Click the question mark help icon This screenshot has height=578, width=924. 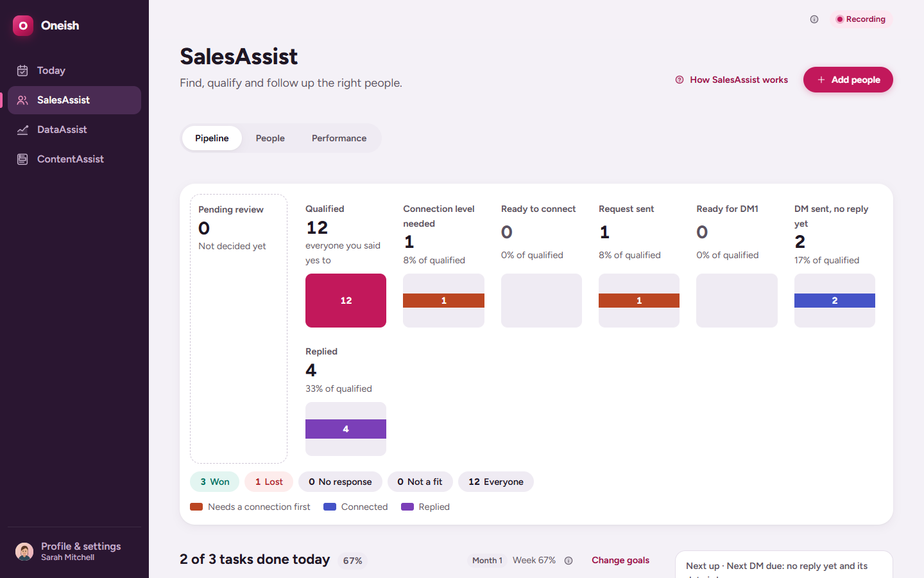(680, 80)
